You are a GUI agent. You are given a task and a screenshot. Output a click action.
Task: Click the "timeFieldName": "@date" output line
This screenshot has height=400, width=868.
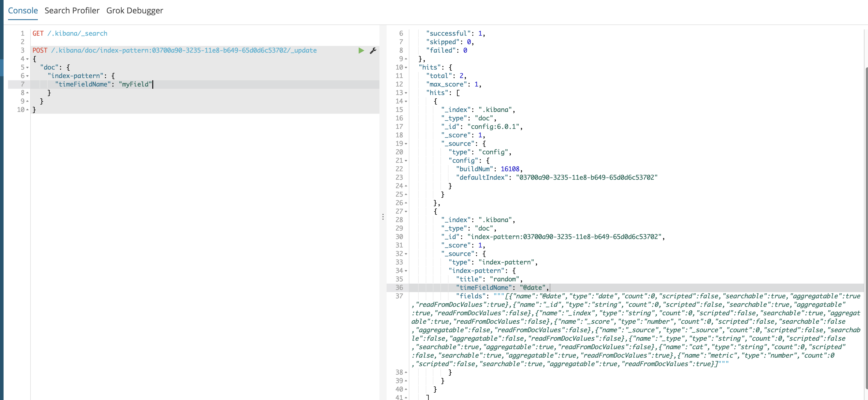click(x=502, y=288)
